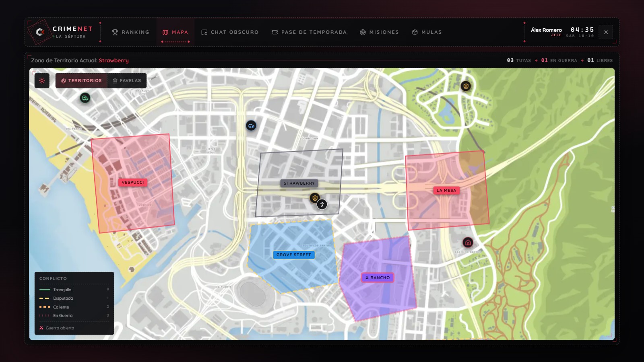This screenshot has height=362, width=644.
Task: Select the red house marker
Action: coord(468,243)
